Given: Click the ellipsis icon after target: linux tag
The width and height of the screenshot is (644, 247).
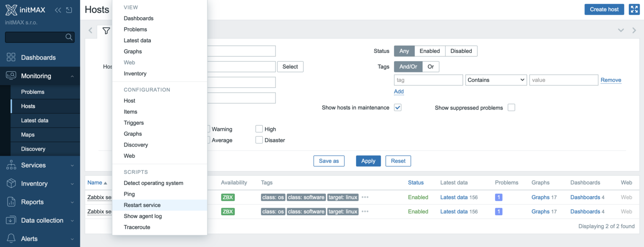Looking at the screenshot, I should pos(364,197).
